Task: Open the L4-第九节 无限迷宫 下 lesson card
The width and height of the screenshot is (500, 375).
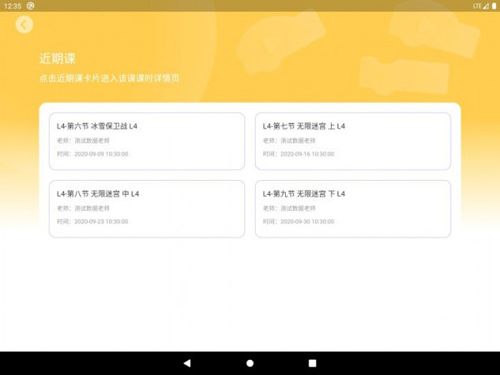Action: coord(353,209)
